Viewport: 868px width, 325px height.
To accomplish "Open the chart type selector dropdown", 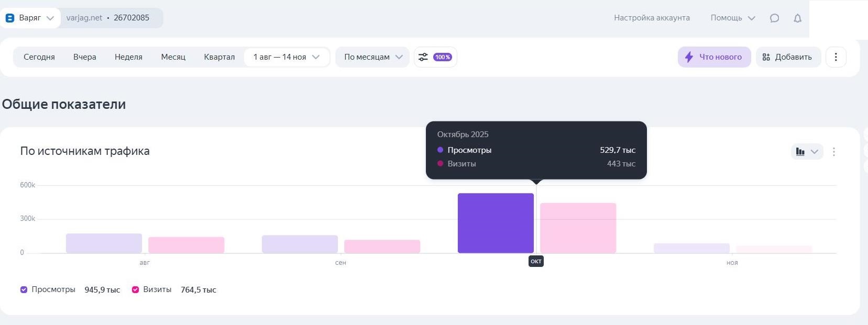I will (806, 152).
